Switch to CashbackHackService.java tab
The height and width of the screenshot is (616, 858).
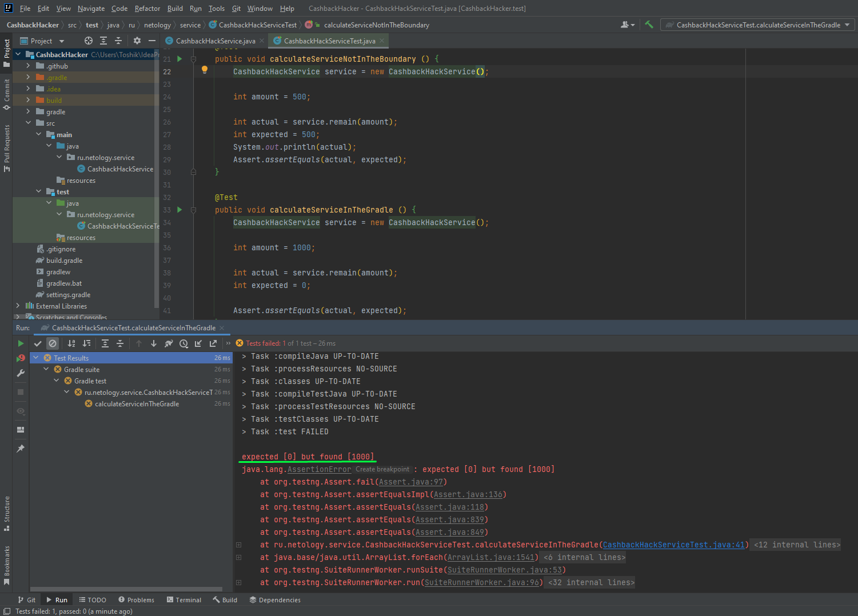point(215,41)
